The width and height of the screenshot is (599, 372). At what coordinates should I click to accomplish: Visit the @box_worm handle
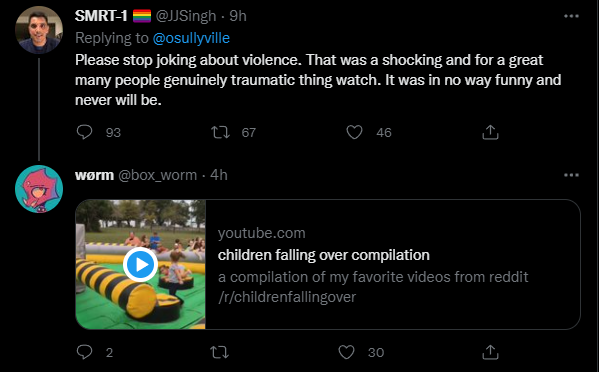click(157, 175)
